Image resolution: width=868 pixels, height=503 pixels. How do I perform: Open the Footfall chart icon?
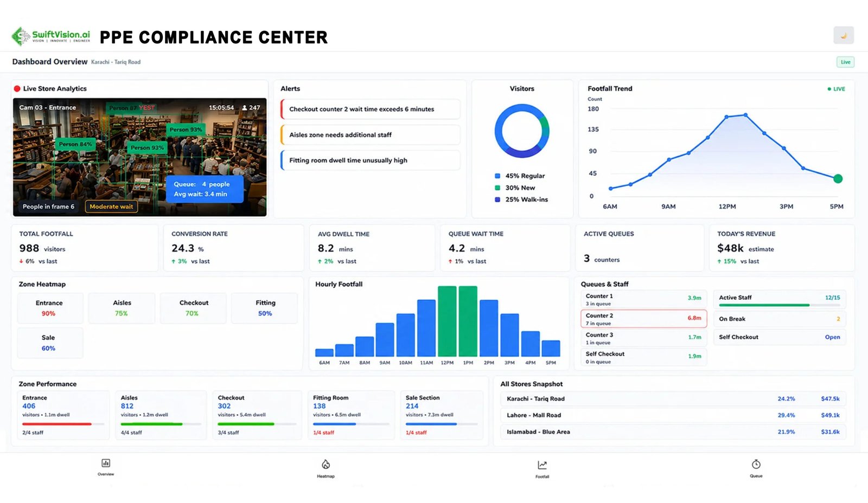tap(542, 465)
